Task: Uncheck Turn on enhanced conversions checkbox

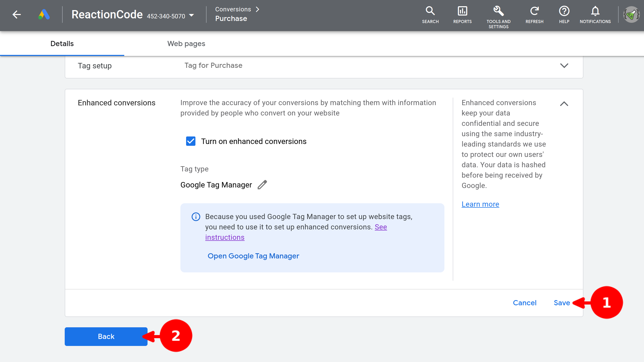Action: tap(191, 141)
